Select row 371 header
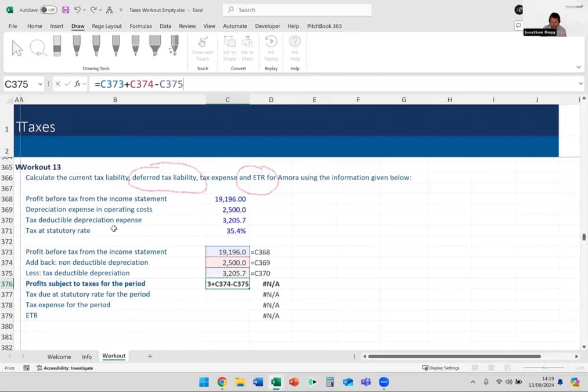 7,231
